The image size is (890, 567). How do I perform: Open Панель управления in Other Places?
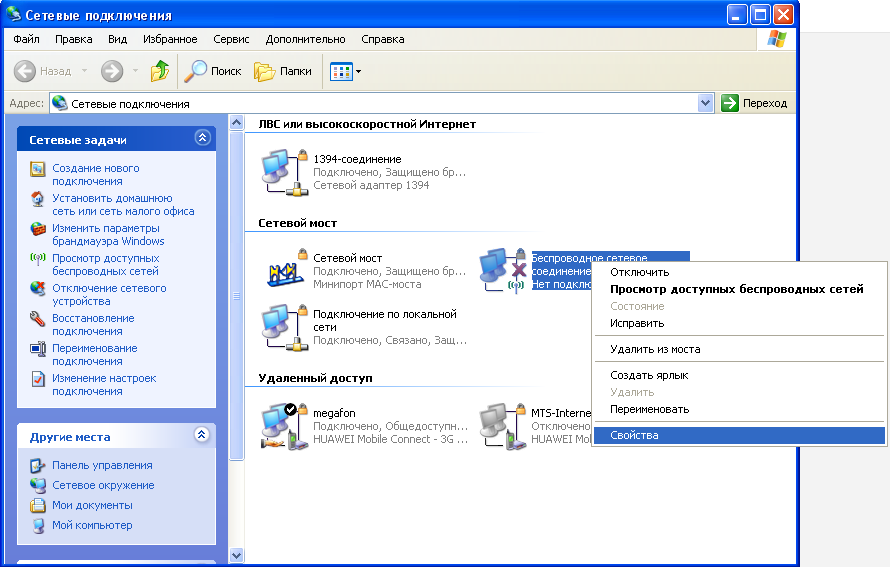(102, 465)
